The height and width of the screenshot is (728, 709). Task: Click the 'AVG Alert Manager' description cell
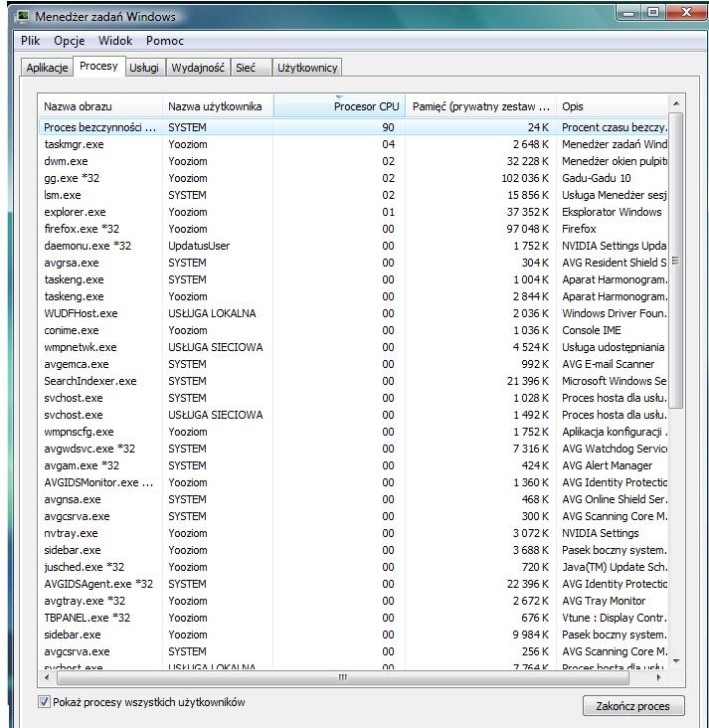(607, 465)
